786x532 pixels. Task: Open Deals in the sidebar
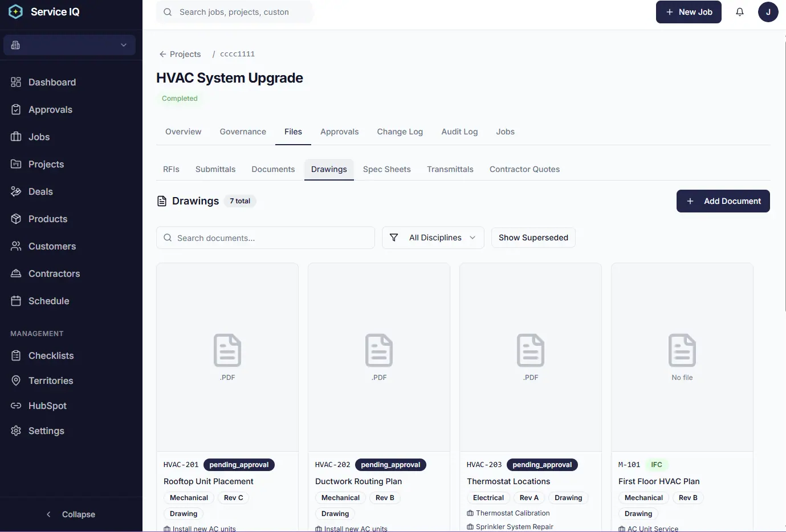pos(40,191)
